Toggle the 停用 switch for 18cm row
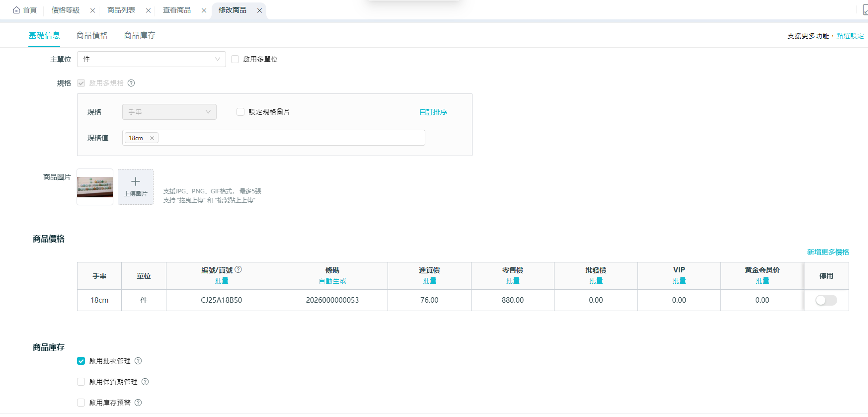Image resolution: width=868 pixels, height=417 pixels. pos(826,300)
